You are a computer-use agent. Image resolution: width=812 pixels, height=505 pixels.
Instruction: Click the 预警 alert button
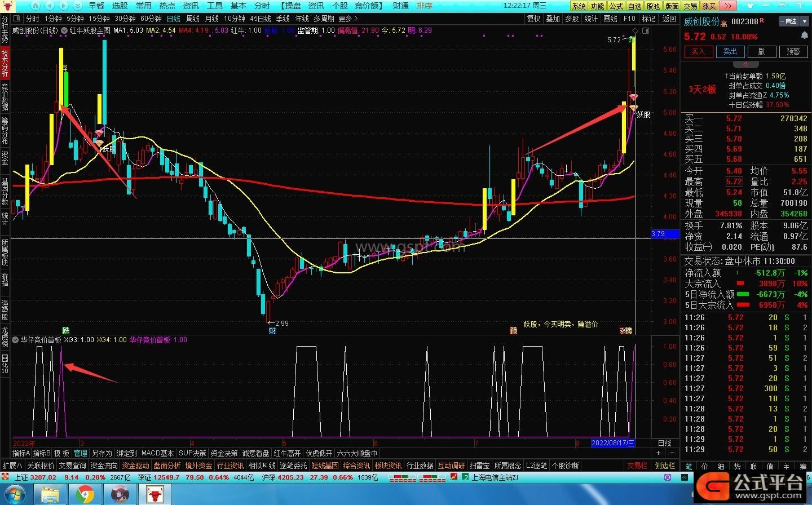point(793,51)
